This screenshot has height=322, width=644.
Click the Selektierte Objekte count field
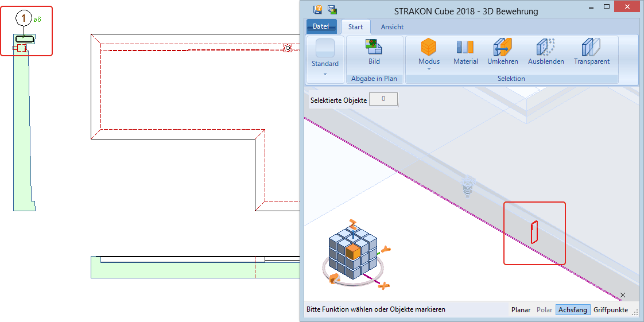383,99
